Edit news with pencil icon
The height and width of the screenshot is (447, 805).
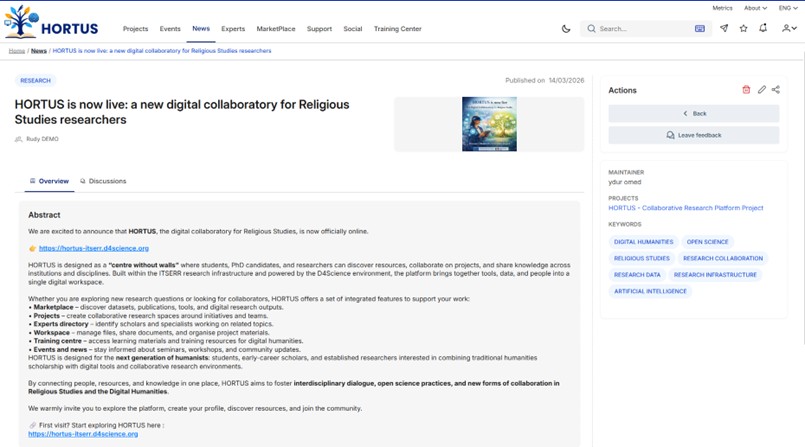(x=761, y=90)
